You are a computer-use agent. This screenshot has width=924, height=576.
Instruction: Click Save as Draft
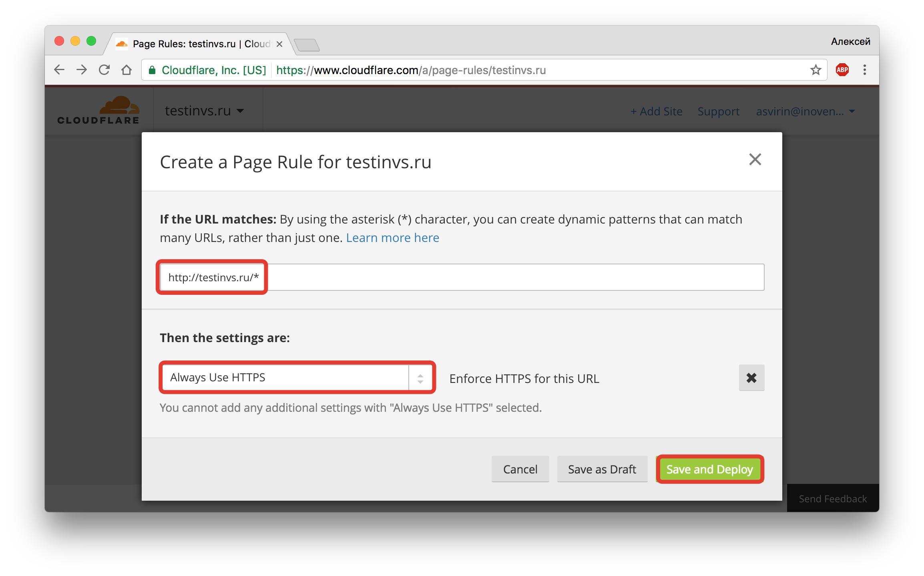(602, 469)
